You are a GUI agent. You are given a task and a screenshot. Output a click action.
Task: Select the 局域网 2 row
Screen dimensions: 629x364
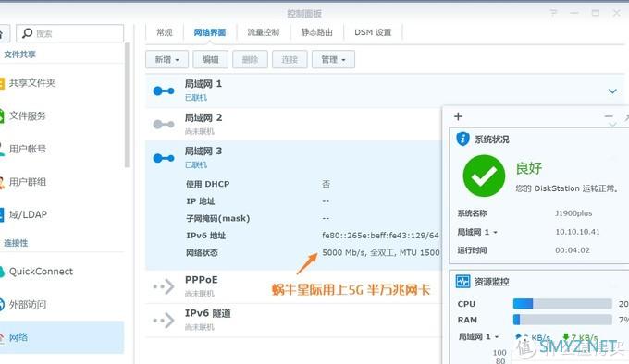point(293,124)
